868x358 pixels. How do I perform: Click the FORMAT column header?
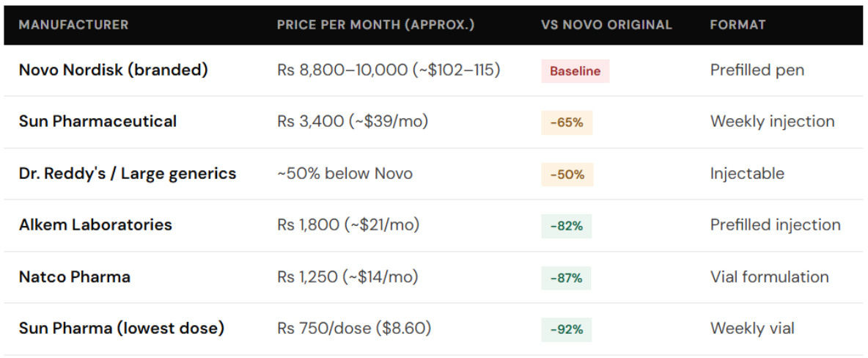738,25
